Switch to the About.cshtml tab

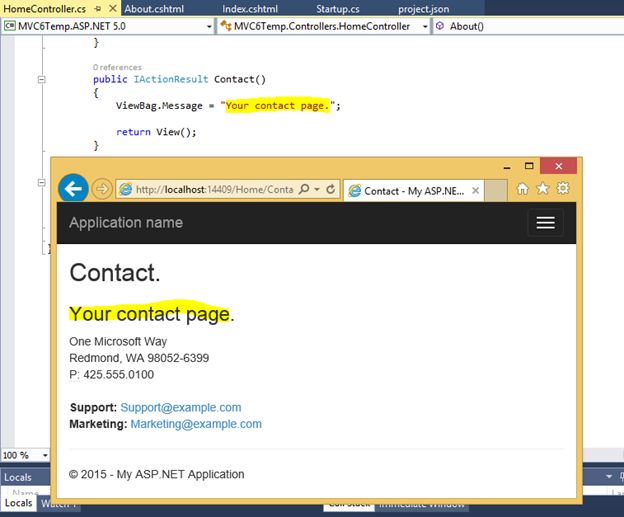click(x=154, y=9)
